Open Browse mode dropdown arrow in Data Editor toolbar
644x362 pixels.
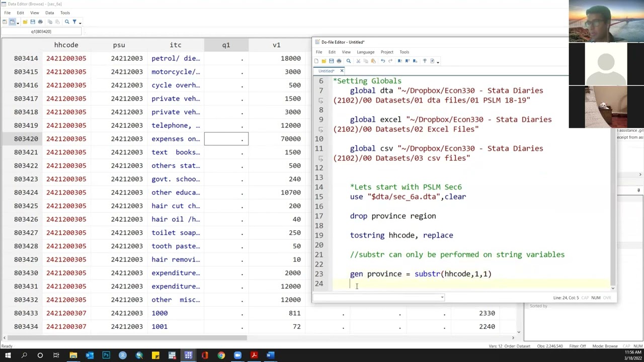tap(18, 23)
